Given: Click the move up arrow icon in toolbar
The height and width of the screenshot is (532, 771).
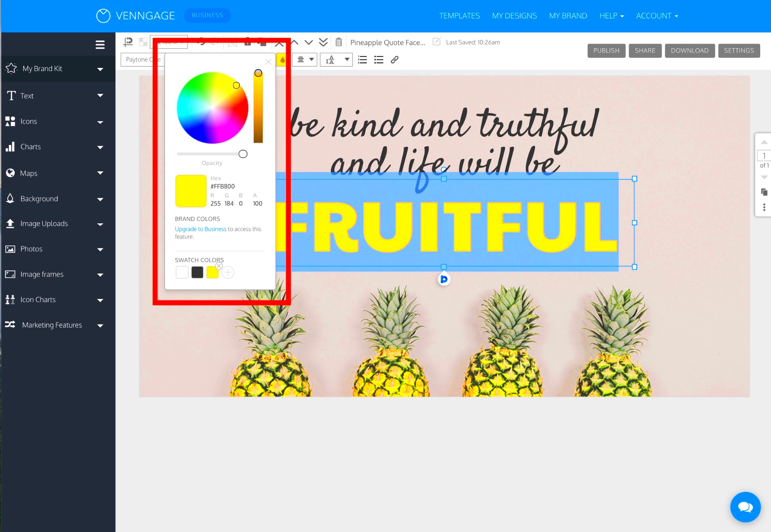Looking at the screenshot, I should pos(294,42).
